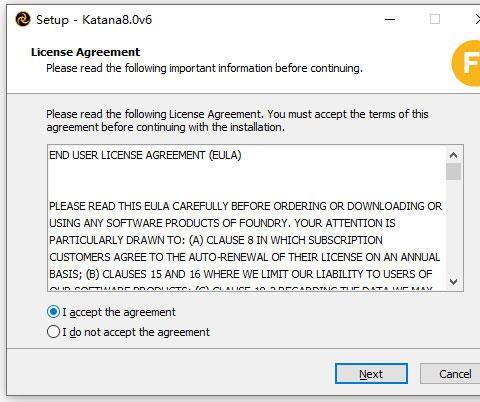Click the 'I do not accept the agreement' label
Image resolution: width=480 pixels, height=402 pixels.
[x=136, y=332]
